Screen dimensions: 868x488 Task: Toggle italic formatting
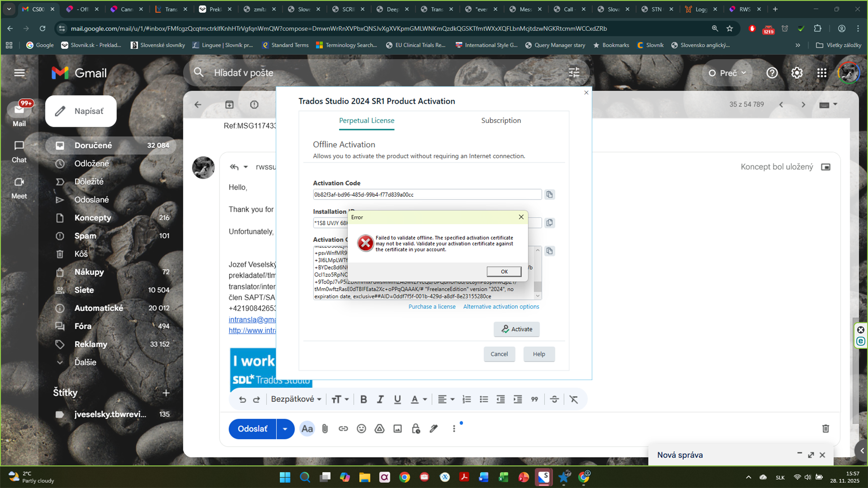380,399
